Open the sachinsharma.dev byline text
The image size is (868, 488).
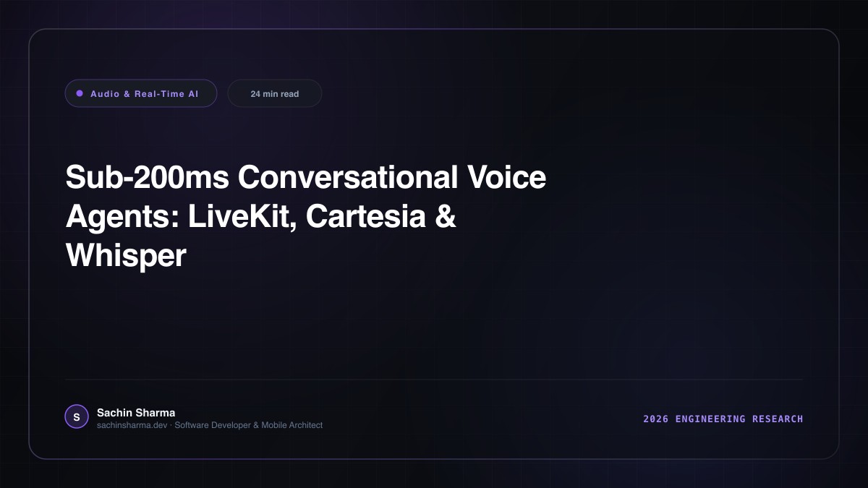click(210, 425)
